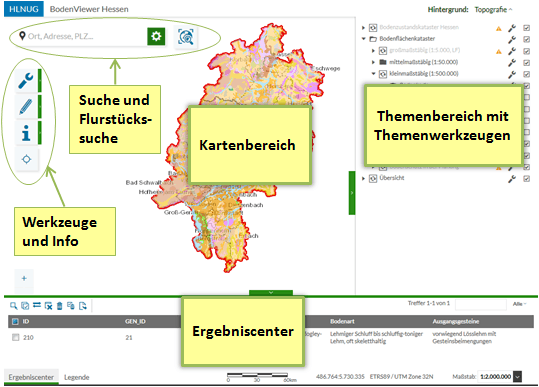This screenshot has height=387, width=539.
Task: Click the copy results icon in results toolbar
Action: pyautogui.click(x=71, y=306)
